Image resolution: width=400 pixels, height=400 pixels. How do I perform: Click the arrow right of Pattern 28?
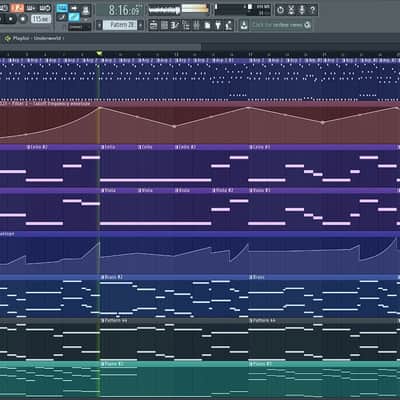point(141,25)
